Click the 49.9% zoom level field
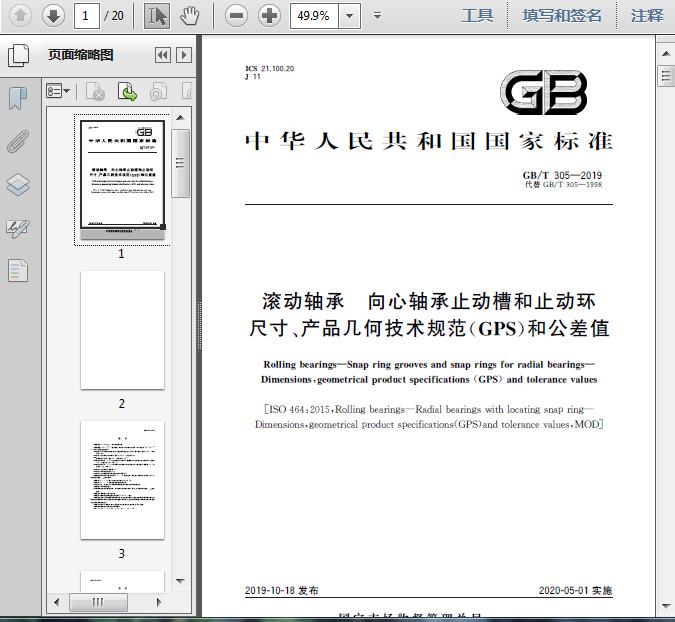 (x=314, y=16)
